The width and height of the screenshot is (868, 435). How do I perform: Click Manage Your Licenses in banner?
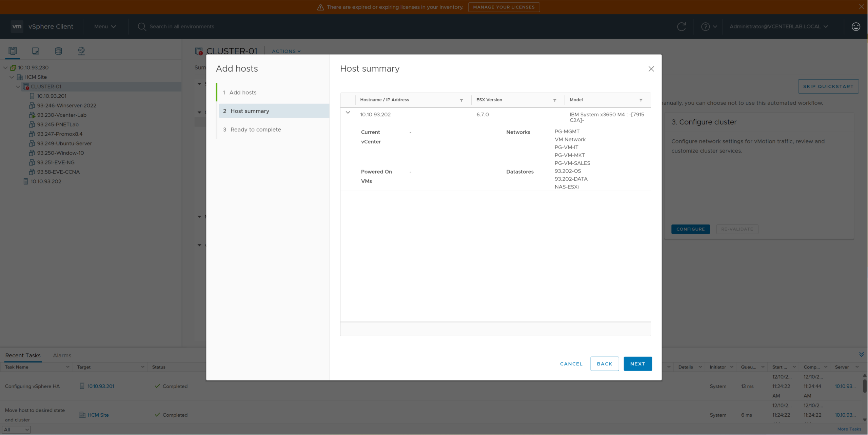(x=504, y=7)
